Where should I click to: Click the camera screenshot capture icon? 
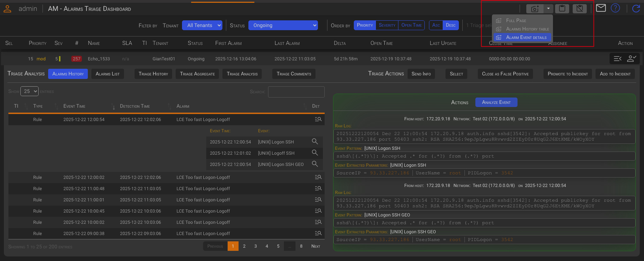click(x=535, y=9)
